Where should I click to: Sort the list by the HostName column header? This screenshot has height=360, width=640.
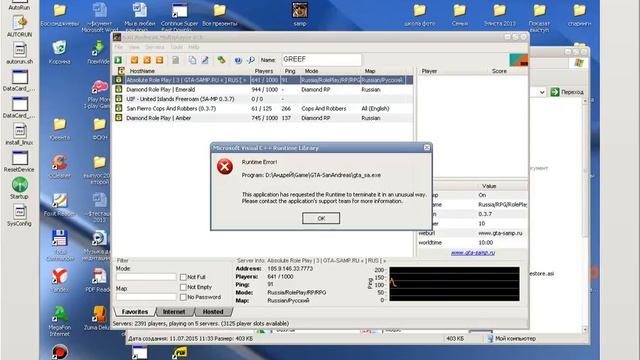point(142,71)
